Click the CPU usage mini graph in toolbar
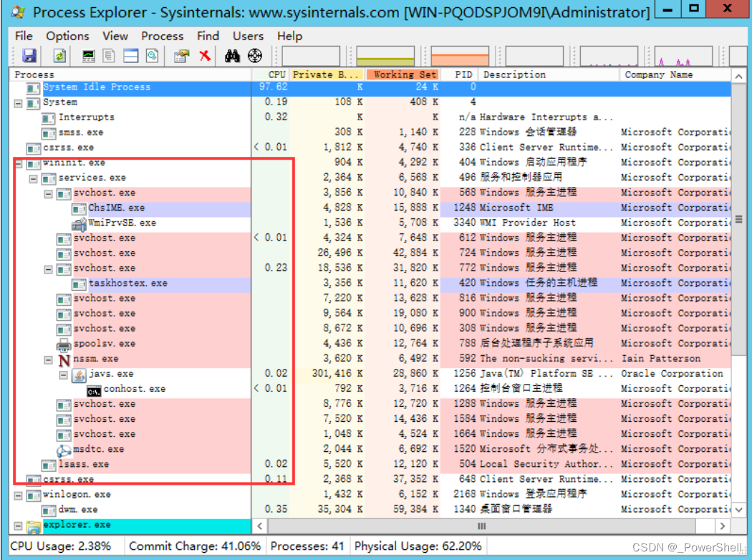This screenshot has height=560, width=752. [x=311, y=56]
